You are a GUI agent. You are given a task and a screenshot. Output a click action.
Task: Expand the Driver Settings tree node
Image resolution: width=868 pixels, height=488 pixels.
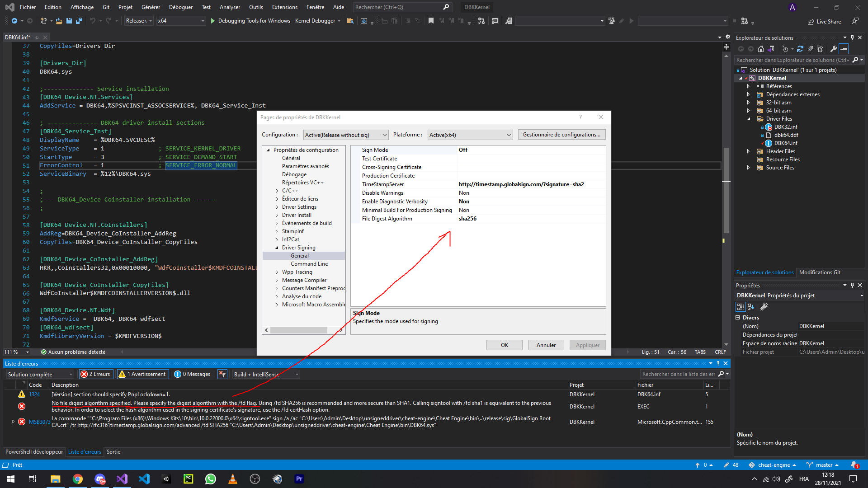277,207
